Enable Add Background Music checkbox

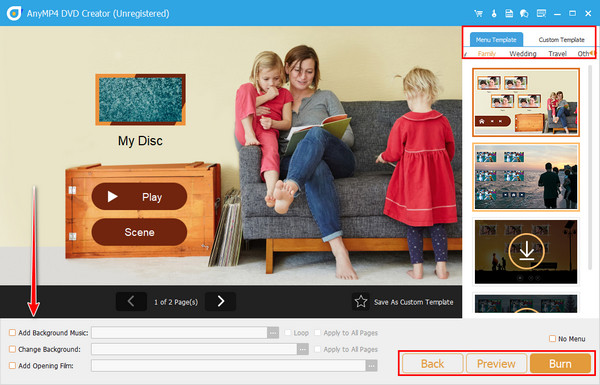pos(12,333)
